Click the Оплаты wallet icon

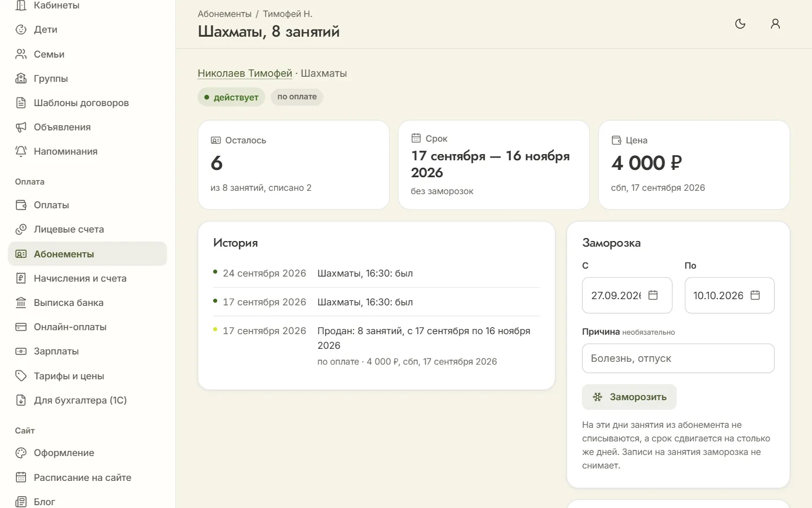21,205
